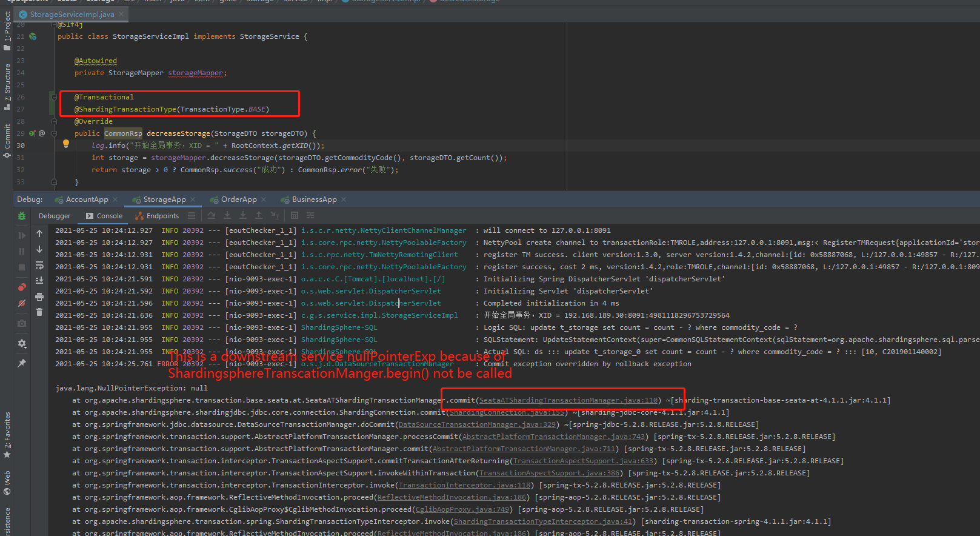Close StorageServiceImpl.java editor tab
This screenshot has width=980, height=536.
click(121, 14)
